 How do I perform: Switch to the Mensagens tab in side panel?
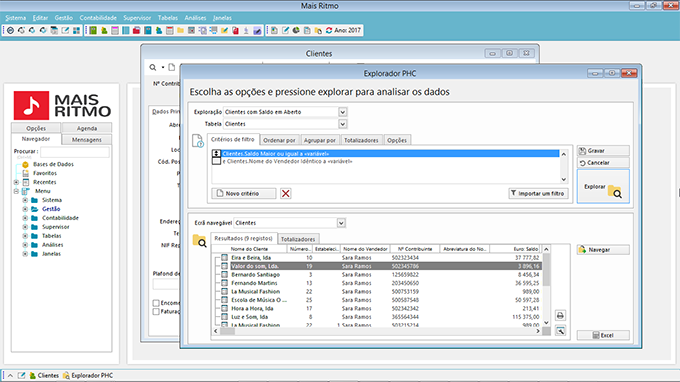87,140
